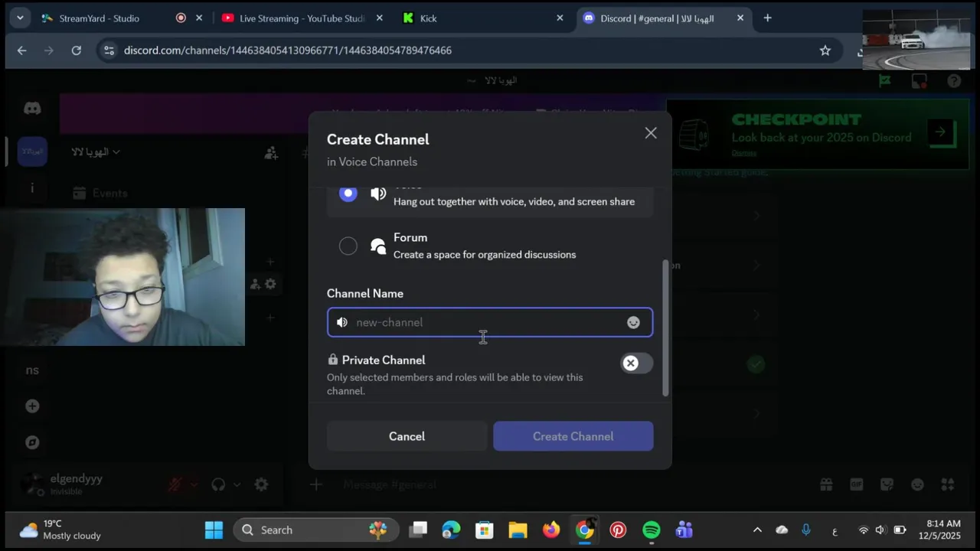Open Task View from taskbar
980x551 pixels.
click(x=418, y=530)
